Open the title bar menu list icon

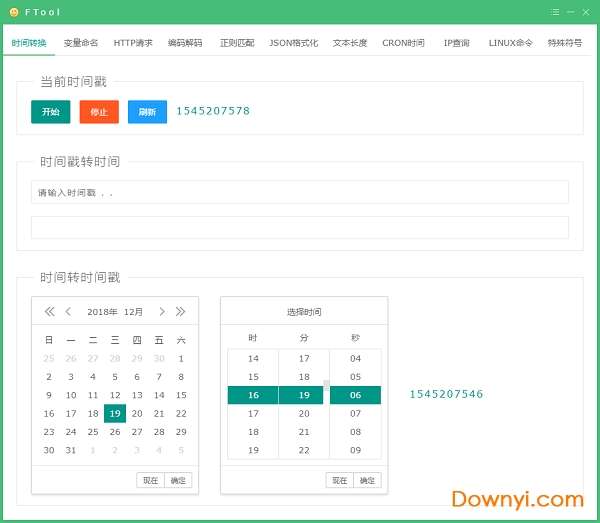pos(555,12)
